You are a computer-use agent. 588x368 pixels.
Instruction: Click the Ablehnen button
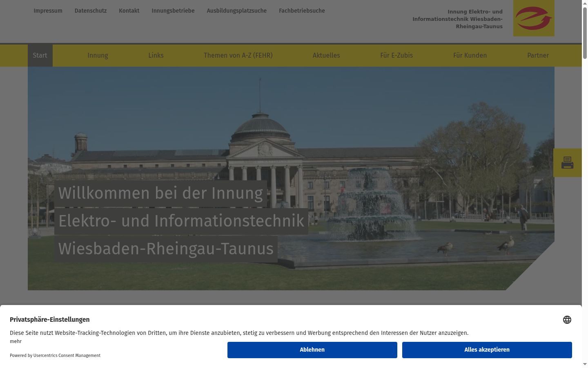tap(312, 350)
